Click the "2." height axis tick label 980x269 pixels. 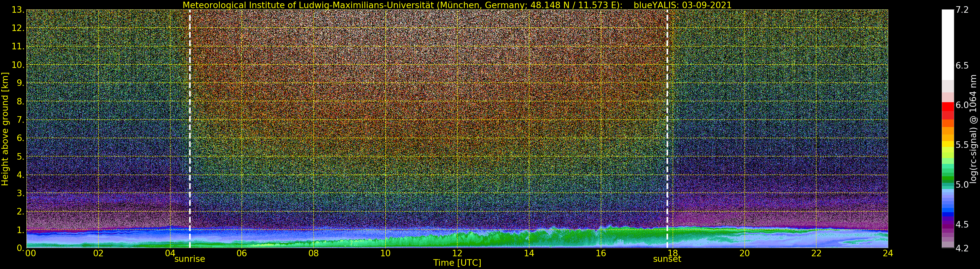coord(20,212)
